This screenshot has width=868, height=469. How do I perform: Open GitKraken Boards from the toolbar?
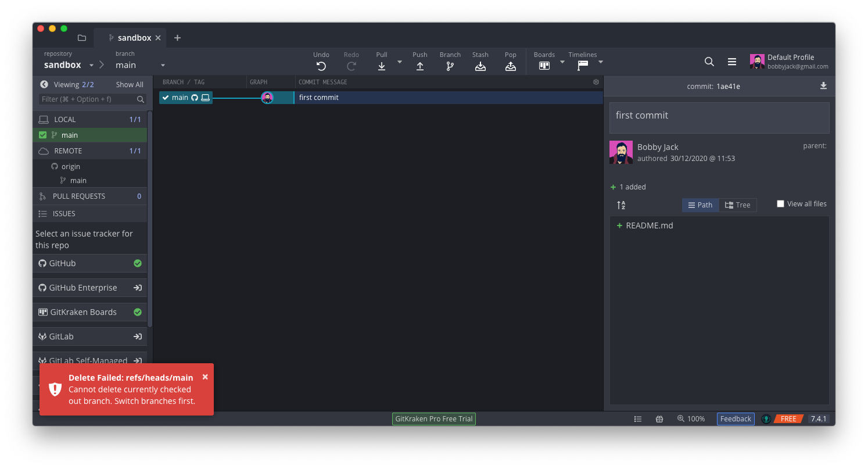(544, 66)
